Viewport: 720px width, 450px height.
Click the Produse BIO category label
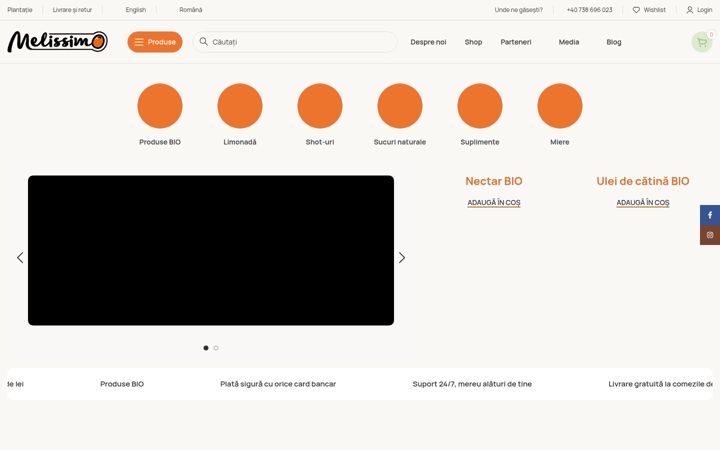click(160, 142)
